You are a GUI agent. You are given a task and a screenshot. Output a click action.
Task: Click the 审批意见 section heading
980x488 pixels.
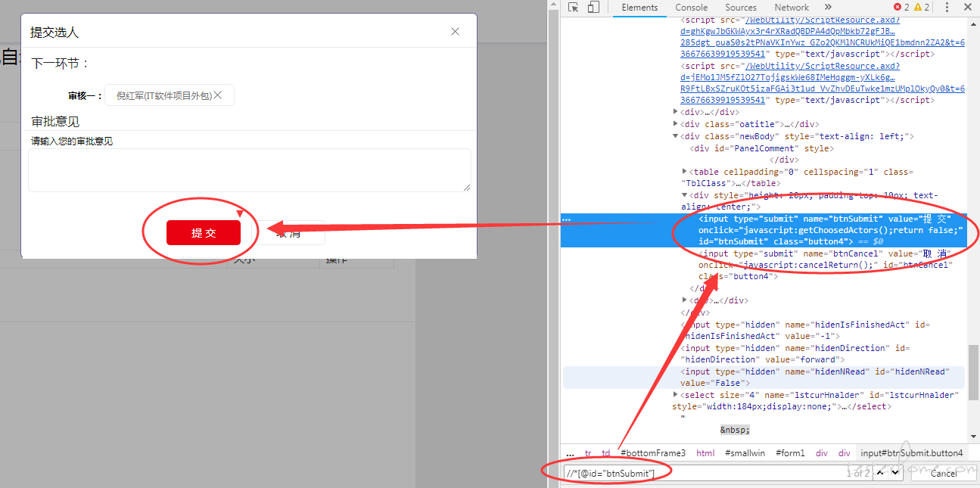click(x=55, y=122)
